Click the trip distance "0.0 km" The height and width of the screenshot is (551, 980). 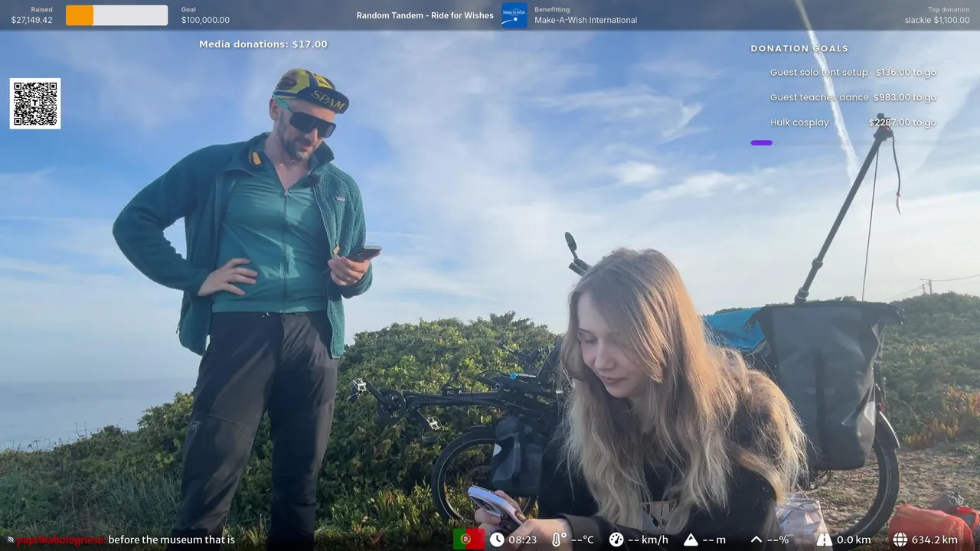(854, 540)
